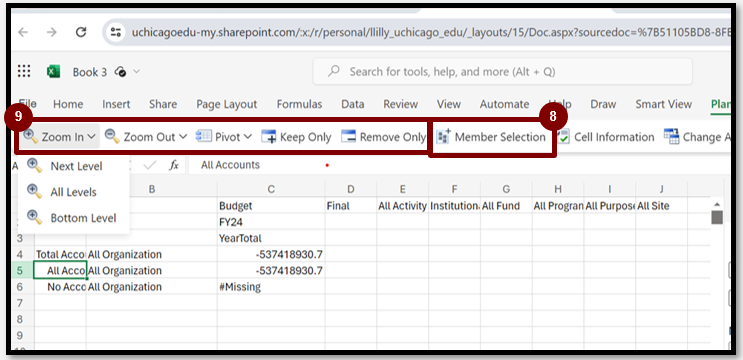The image size is (743, 360).
Task: Click the site info icon in address bar
Action: [116, 32]
